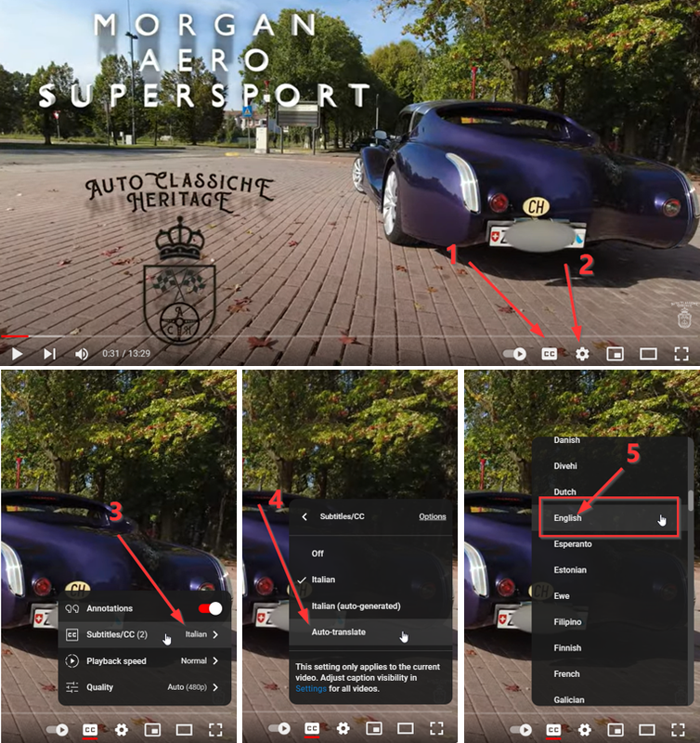Mute the volume in top player
The image size is (700, 743).
point(82,354)
